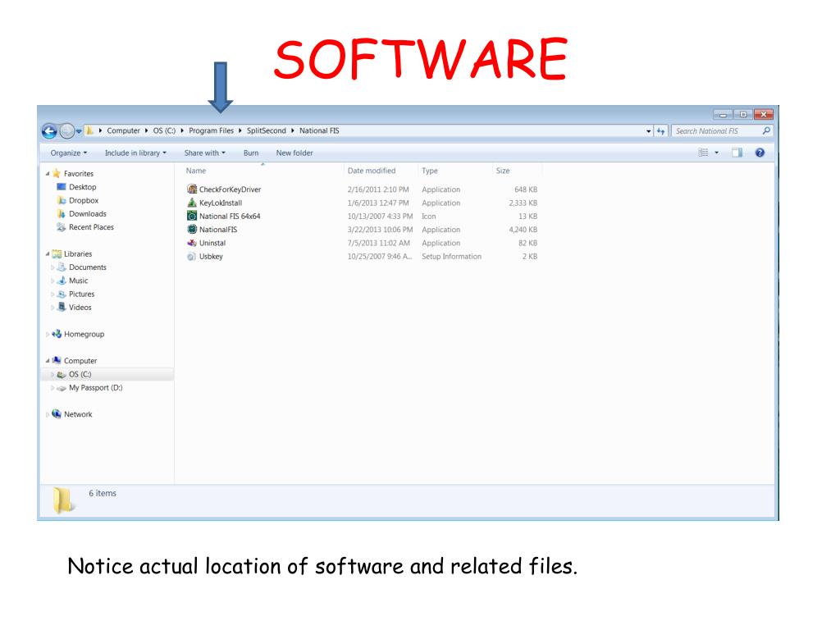The image size is (840, 630).
Task: Sort by the Type column header
Action: 430,171
